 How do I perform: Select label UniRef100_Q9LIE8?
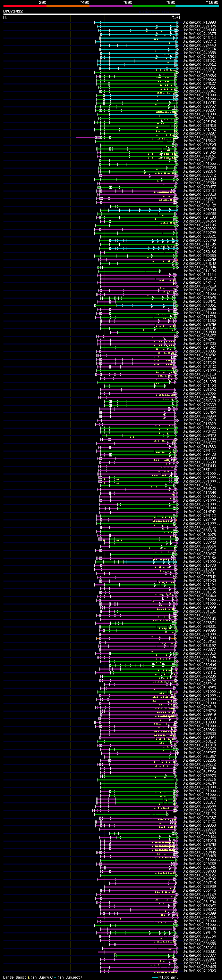pyautogui.click(x=199, y=137)
